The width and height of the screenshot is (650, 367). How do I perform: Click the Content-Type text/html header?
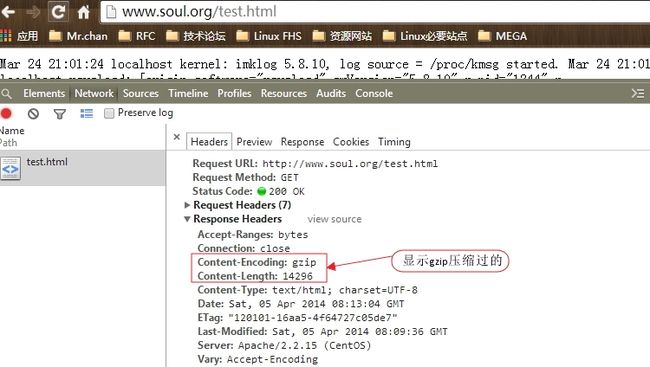pos(307,290)
